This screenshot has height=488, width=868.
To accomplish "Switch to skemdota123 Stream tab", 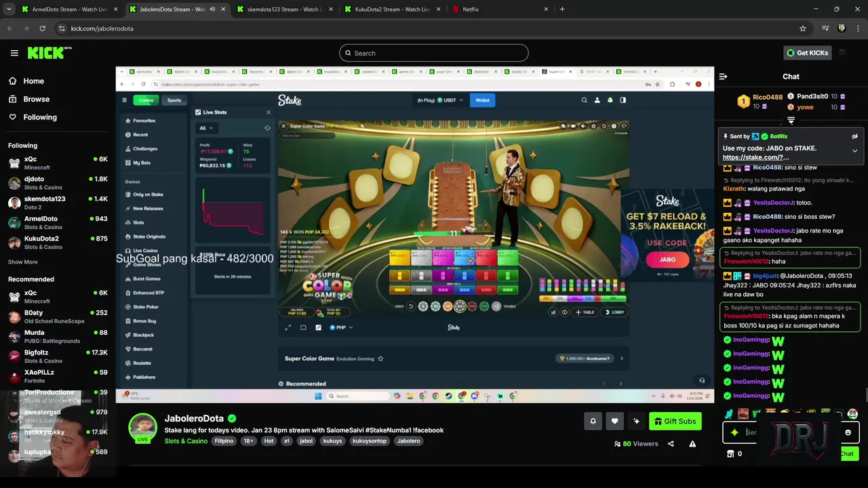I will point(285,9).
